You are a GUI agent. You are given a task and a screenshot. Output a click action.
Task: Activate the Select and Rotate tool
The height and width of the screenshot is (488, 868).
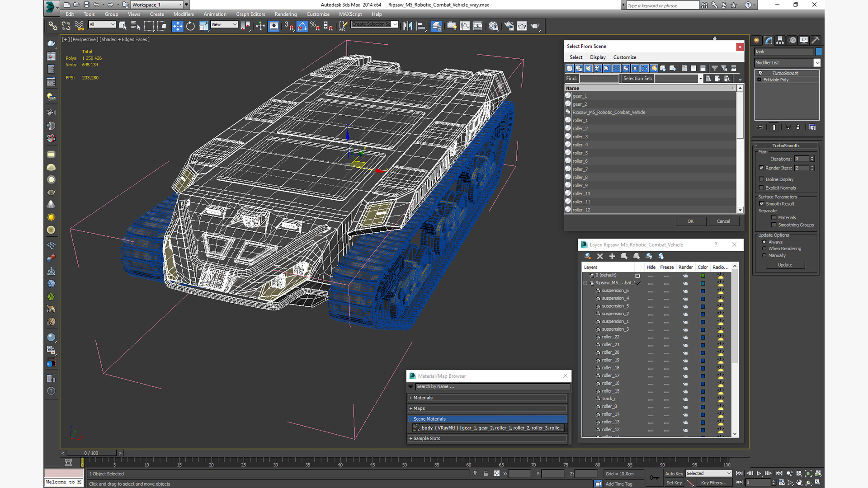(190, 26)
